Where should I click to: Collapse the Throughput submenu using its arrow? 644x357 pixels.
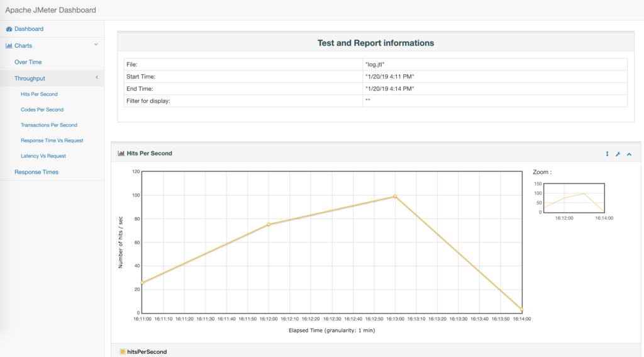(97, 77)
